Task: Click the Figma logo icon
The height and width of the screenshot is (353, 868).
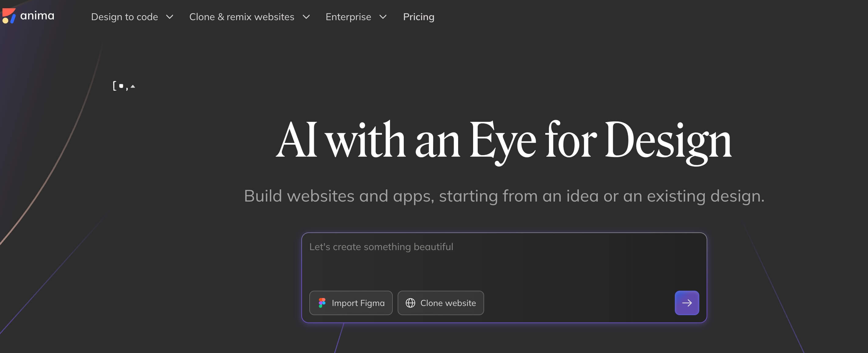Action: (322, 303)
